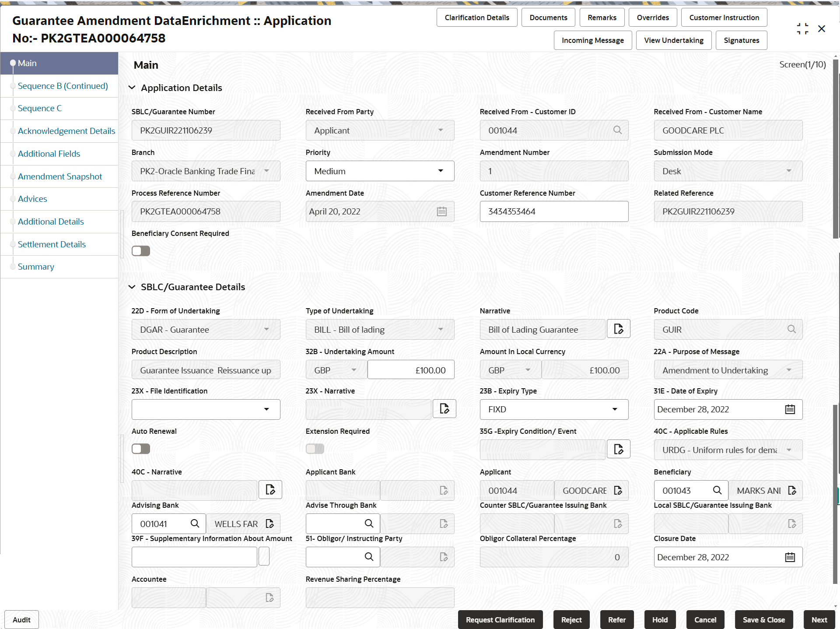Go to Settlement Details in sidebar
Image resolution: width=840 pixels, height=629 pixels.
[52, 244]
